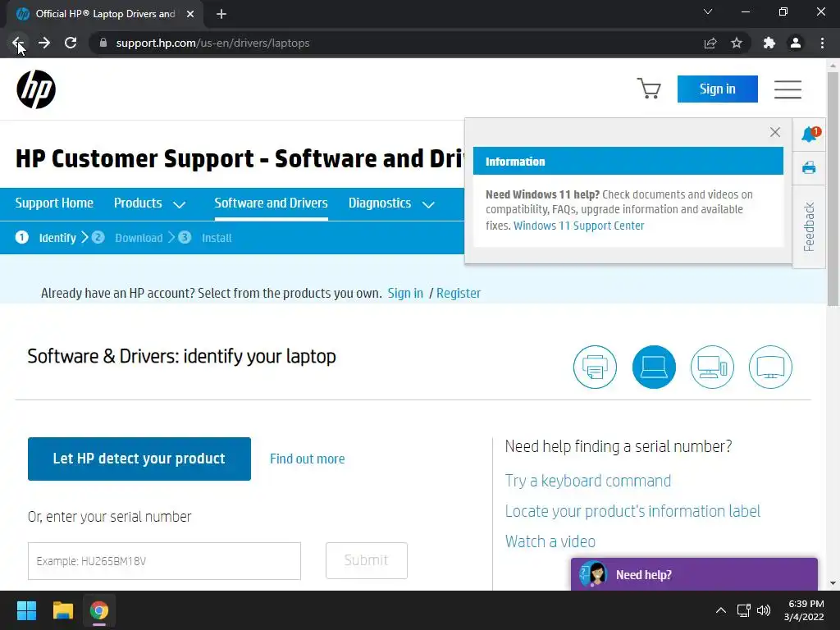Click the serial number input field
The height and width of the screenshot is (630, 840).
[164, 561]
